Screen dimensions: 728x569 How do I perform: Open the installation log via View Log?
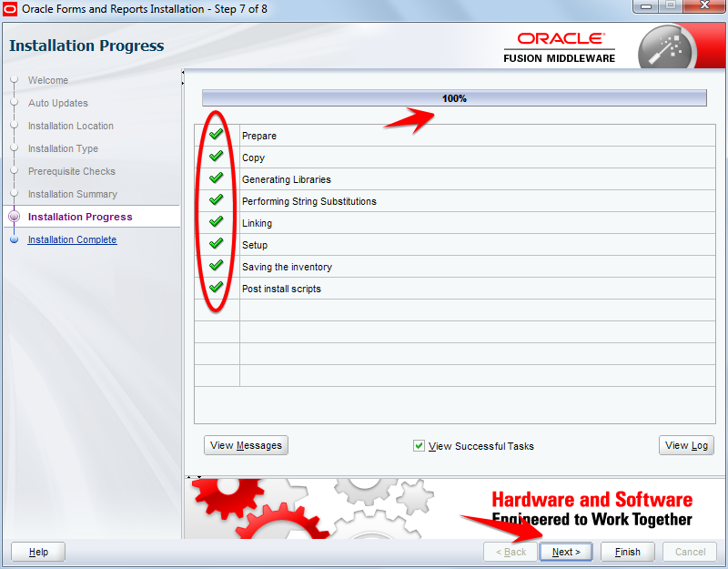[x=686, y=445]
